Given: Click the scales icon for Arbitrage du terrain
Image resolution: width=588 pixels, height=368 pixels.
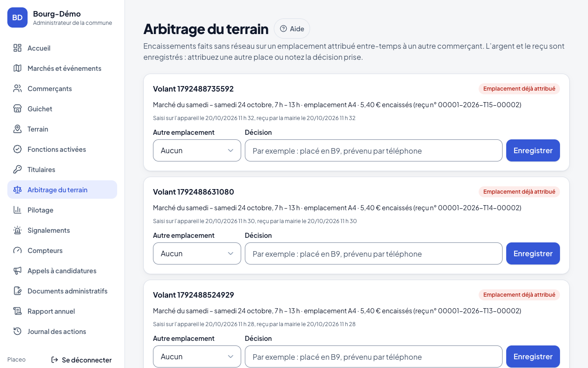Looking at the screenshot, I should pos(17,190).
